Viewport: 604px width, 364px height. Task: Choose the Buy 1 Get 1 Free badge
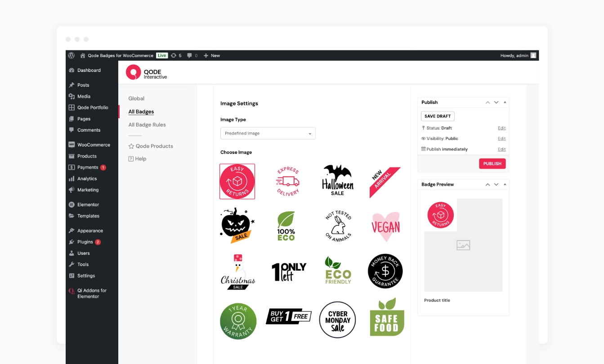289,316
